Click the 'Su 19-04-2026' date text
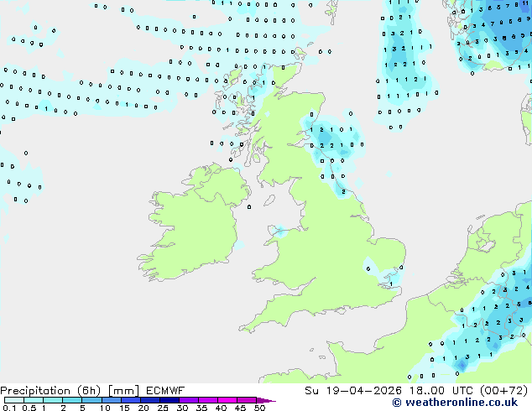Viewport: 532px width, 411px height. click(x=353, y=390)
